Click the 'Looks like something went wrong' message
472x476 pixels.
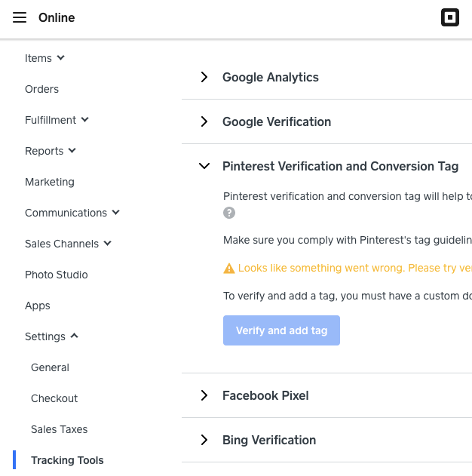[x=355, y=268]
